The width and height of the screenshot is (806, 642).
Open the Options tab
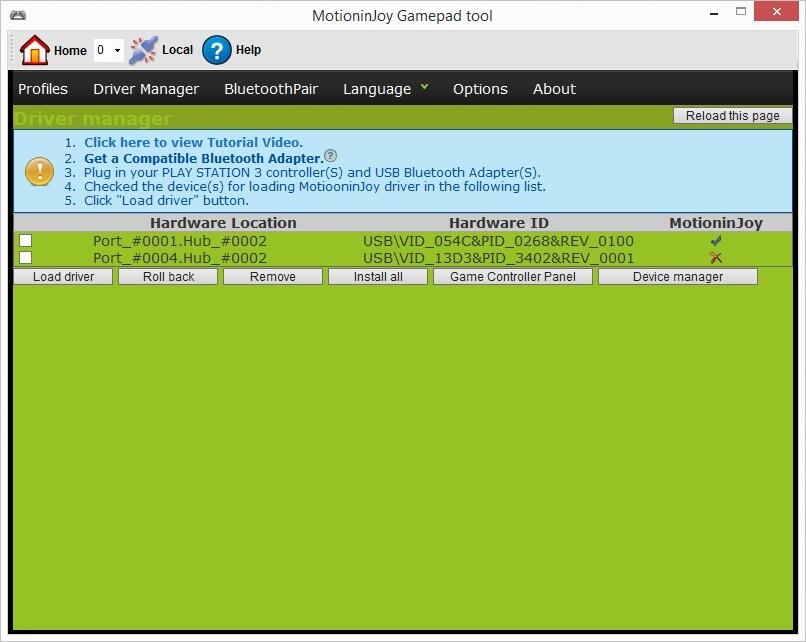tap(480, 89)
